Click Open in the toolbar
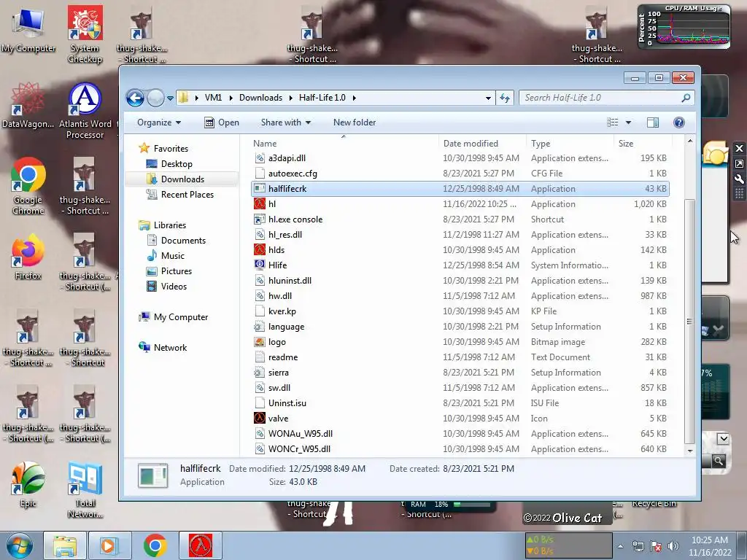The height and width of the screenshot is (560, 747). (222, 122)
